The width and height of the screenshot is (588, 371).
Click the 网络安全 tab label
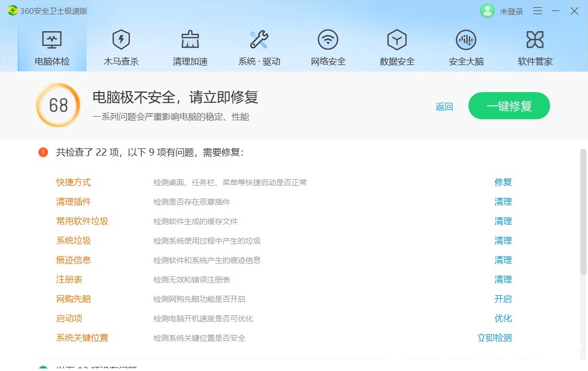point(328,61)
